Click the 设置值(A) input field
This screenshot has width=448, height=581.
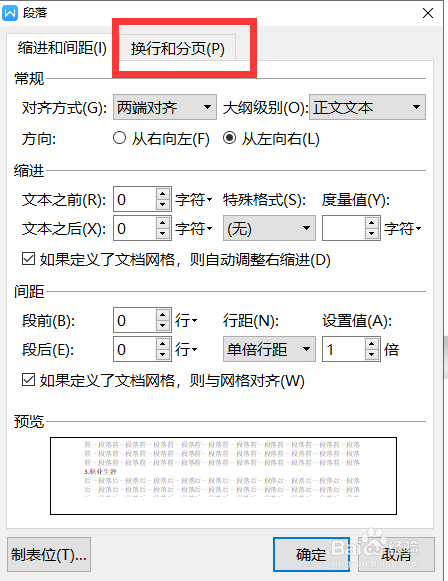[x=344, y=349]
